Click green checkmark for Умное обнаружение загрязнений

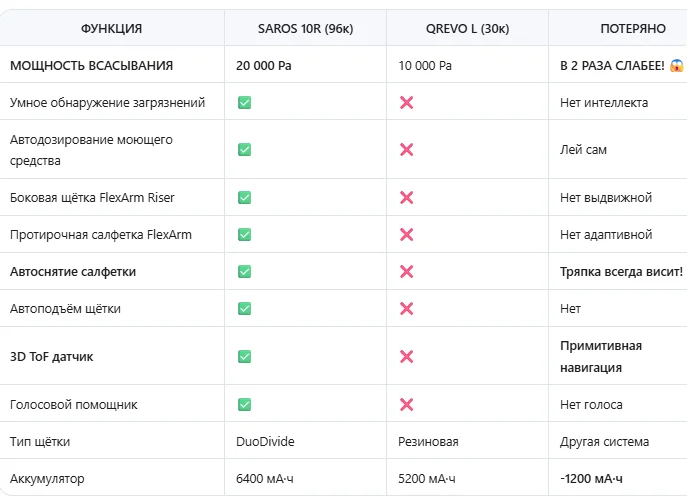(x=244, y=103)
